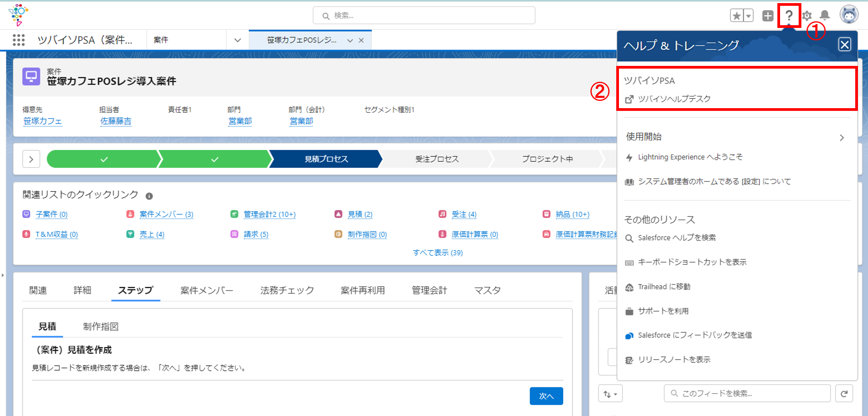
Task: Click the global 検索 search field
Action: point(424,16)
